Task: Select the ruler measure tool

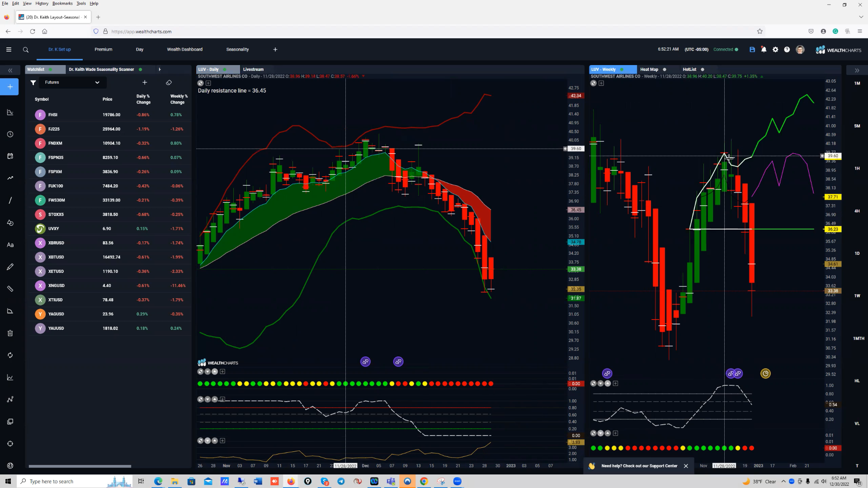Action: click(10, 289)
